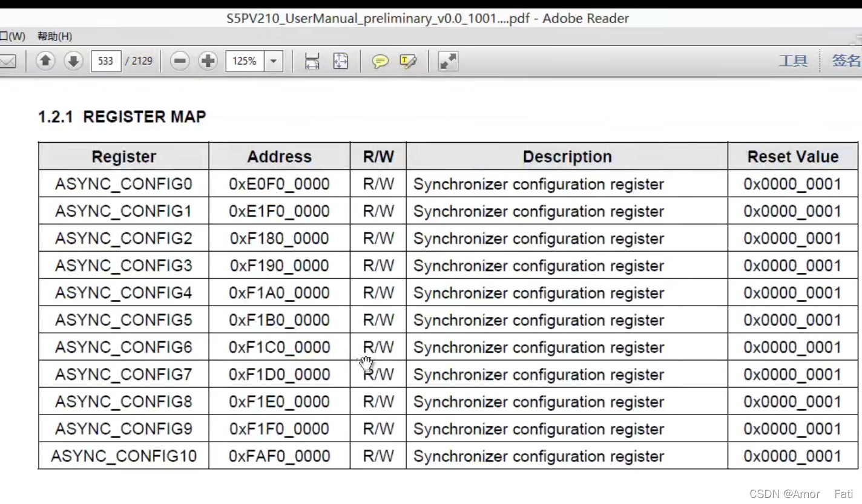Zoom in with the plus button
This screenshot has height=504, width=862.
pos(208,61)
